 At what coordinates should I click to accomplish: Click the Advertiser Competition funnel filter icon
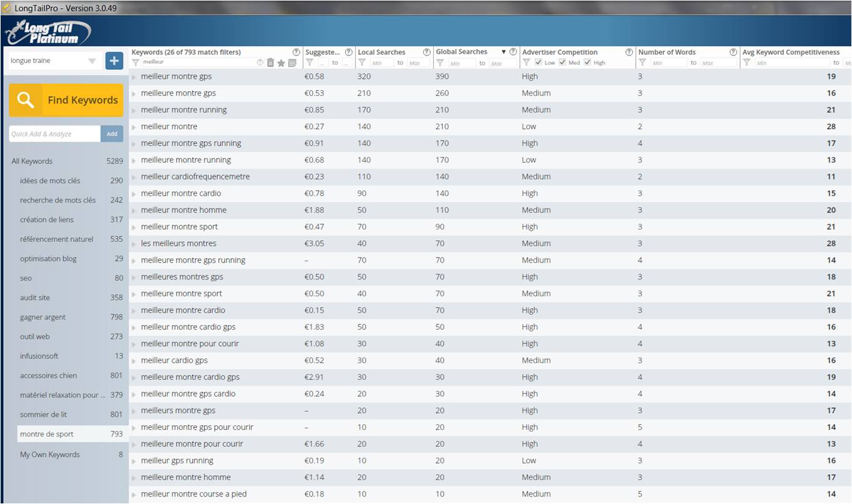[x=527, y=63]
